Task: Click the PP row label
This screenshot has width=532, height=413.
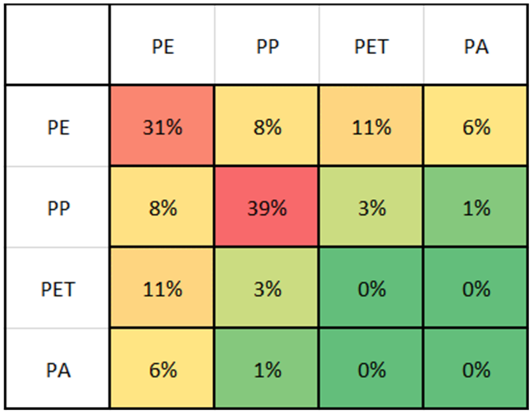Action: pos(58,208)
